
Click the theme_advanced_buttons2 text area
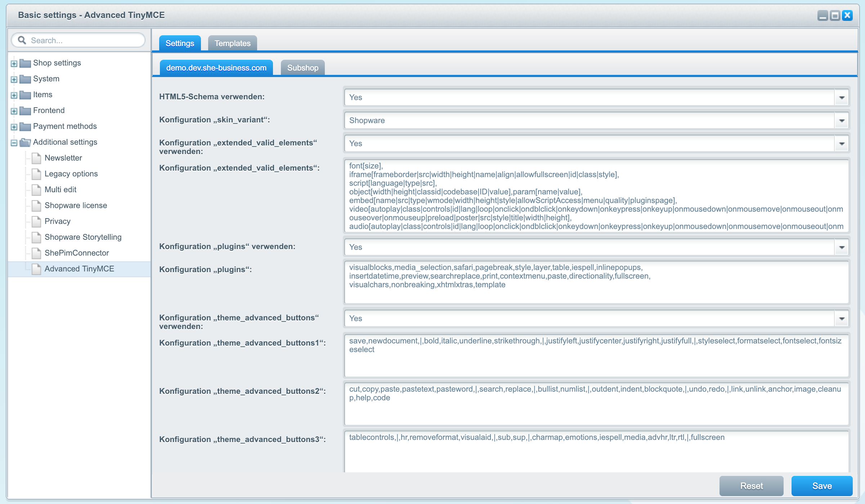597,404
